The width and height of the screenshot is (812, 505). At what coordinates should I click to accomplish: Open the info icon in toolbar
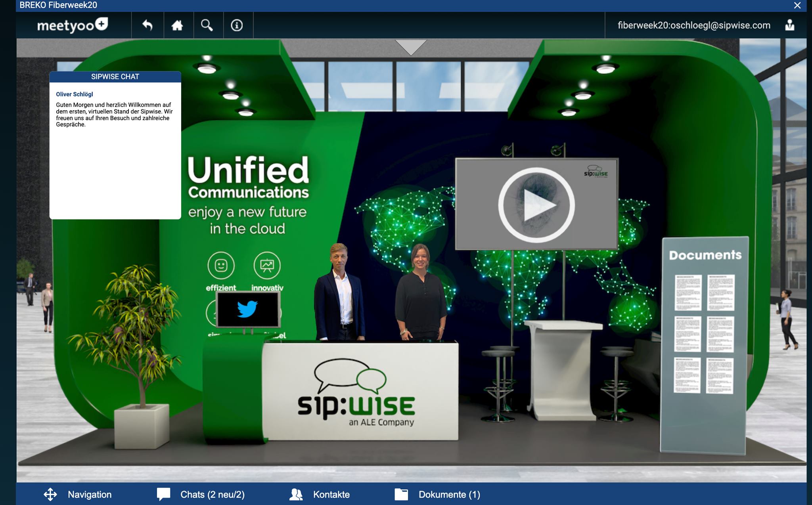[237, 25]
